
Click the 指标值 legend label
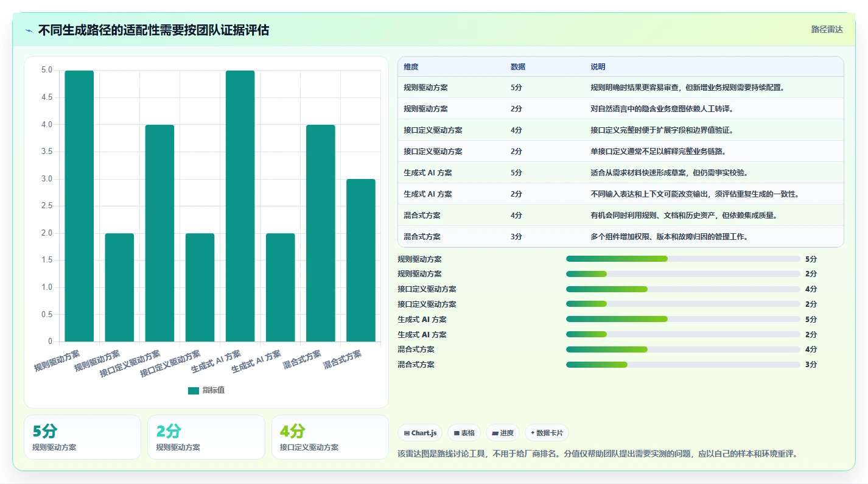coord(214,390)
